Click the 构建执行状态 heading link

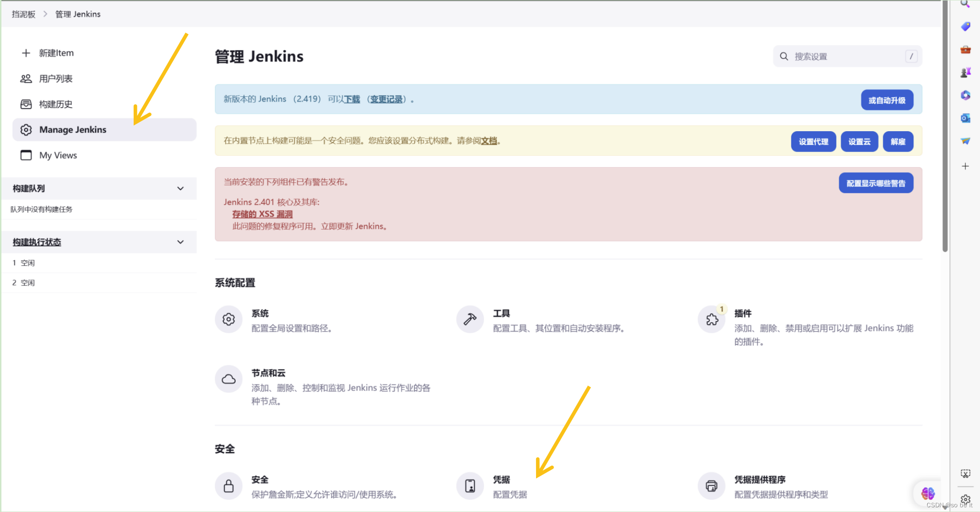[37, 242]
